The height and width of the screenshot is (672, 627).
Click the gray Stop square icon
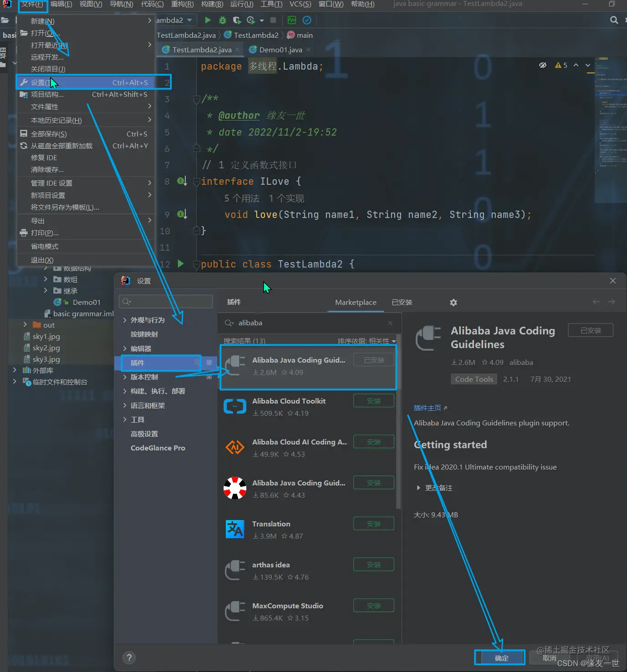[273, 20]
